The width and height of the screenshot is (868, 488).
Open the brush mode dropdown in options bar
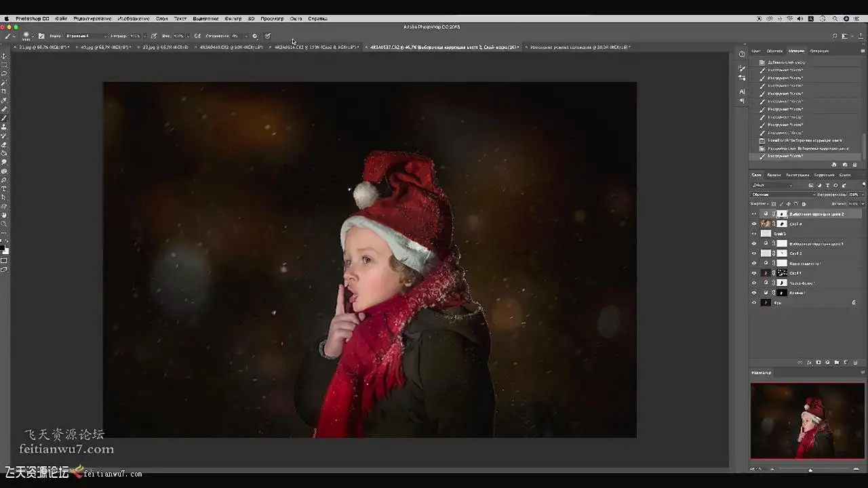click(85, 36)
